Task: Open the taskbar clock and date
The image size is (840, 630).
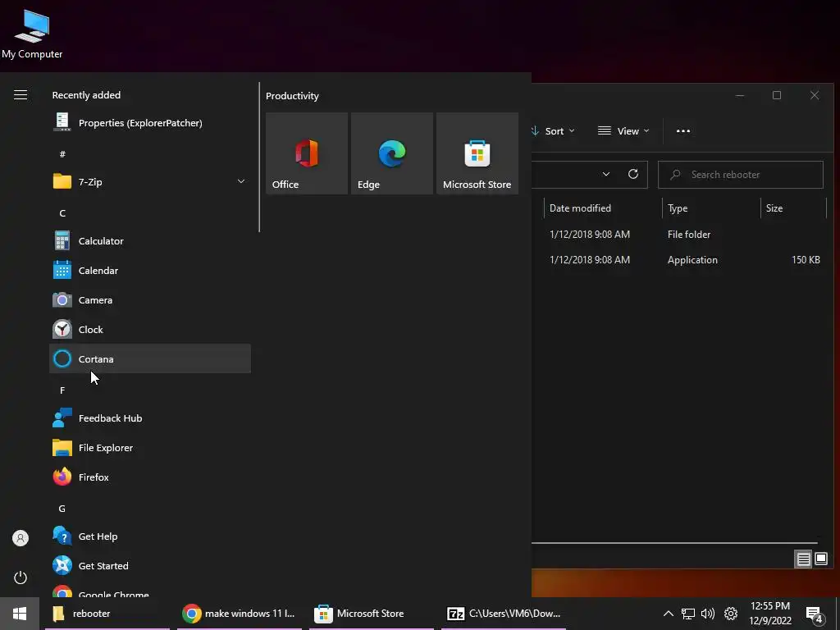Action: click(x=769, y=614)
